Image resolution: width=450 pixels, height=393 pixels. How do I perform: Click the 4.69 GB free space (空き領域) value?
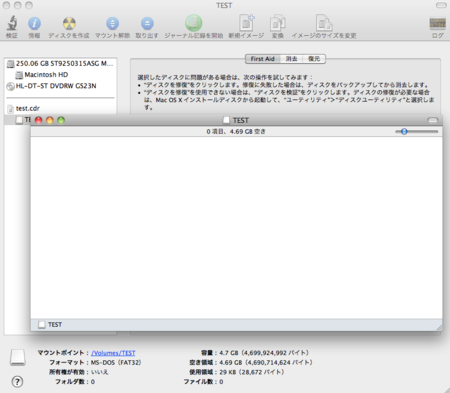coord(266,362)
